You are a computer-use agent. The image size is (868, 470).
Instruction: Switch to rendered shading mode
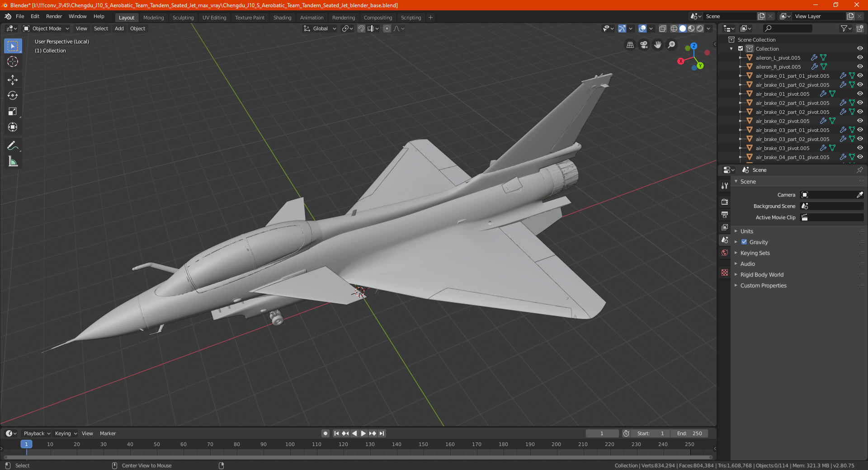click(x=700, y=28)
